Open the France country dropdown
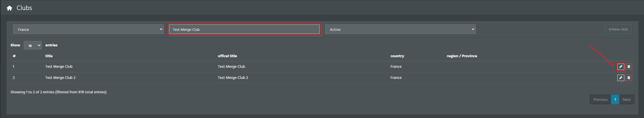The height and width of the screenshot is (118, 644). [89, 29]
